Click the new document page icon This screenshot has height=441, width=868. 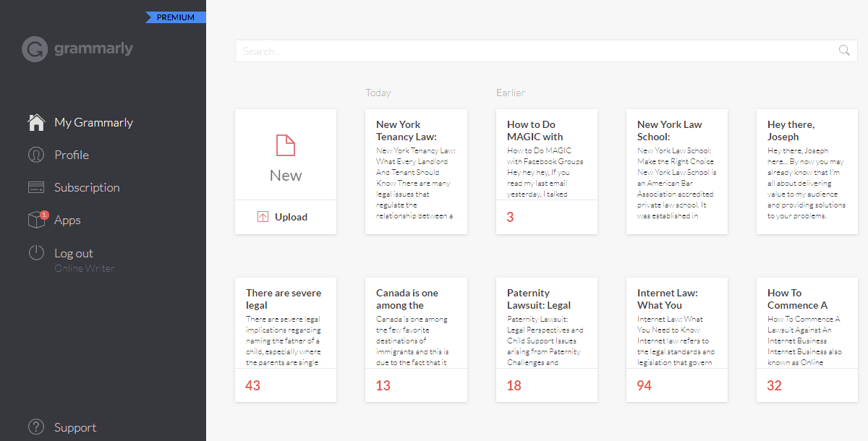tap(285, 145)
